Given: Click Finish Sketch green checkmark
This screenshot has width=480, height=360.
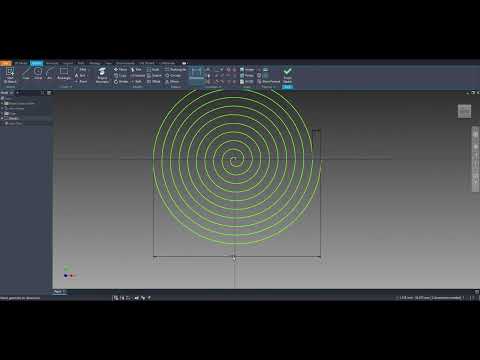Looking at the screenshot, I should [288, 75].
